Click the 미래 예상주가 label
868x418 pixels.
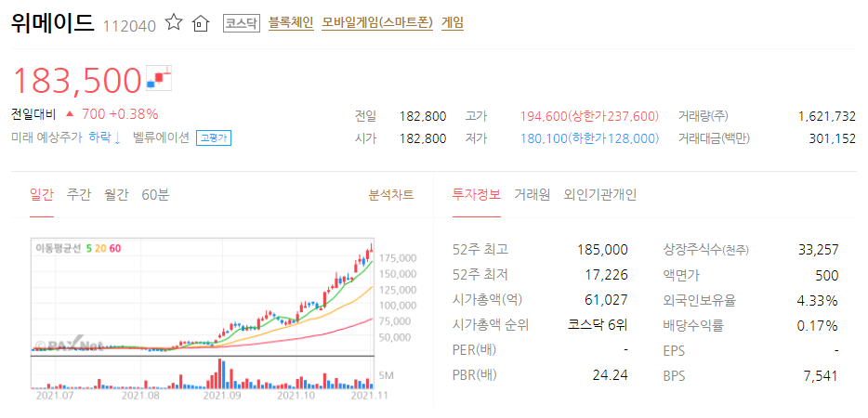pyautogui.click(x=46, y=137)
